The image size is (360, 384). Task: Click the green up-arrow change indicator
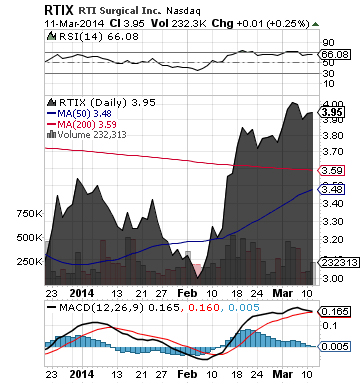[x=315, y=24]
